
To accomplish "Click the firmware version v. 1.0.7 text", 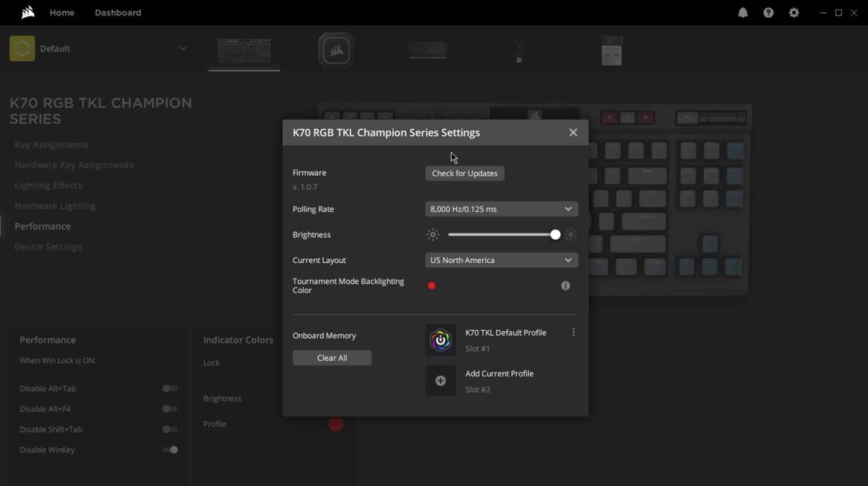I will (x=305, y=187).
